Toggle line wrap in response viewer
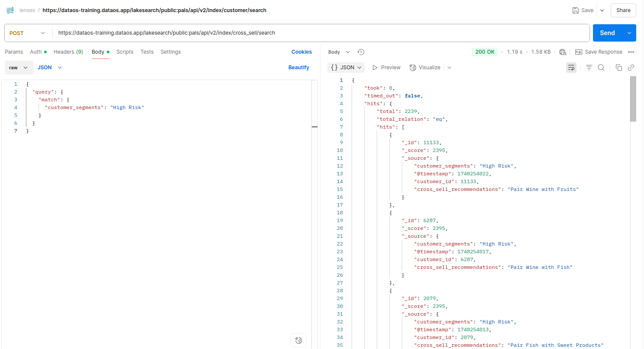 coord(571,68)
